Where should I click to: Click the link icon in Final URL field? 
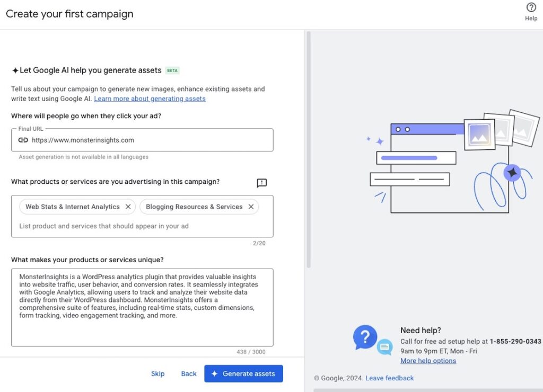point(23,140)
